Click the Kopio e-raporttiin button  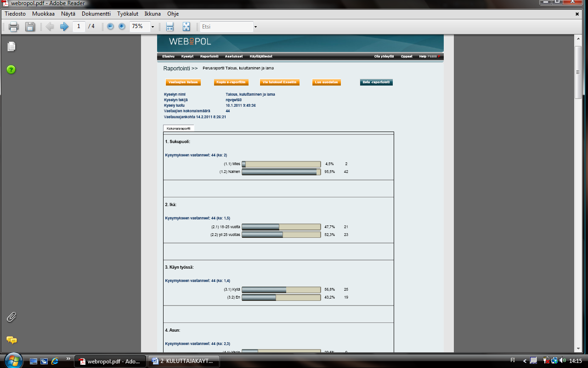click(231, 82)
